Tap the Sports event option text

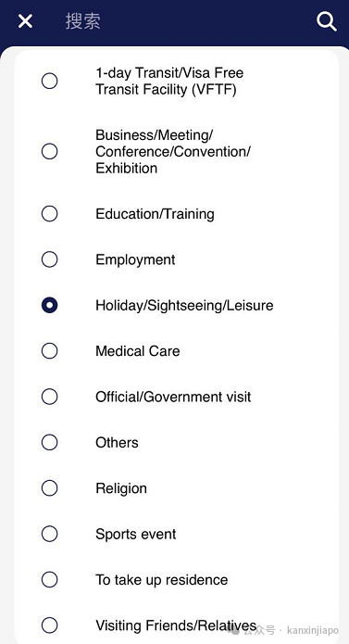(136, 535)
